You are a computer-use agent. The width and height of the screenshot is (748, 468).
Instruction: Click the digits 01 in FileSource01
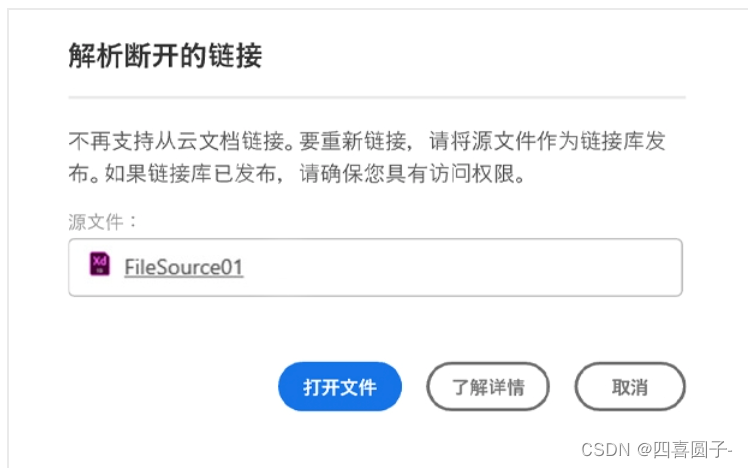[232, 267]
